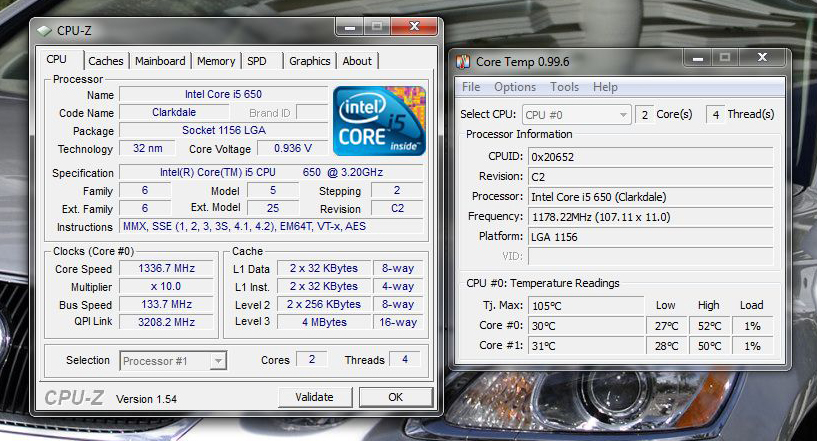Click the Package value Socket 1156 LGA
817x441 pixels.
coord(224,130)
